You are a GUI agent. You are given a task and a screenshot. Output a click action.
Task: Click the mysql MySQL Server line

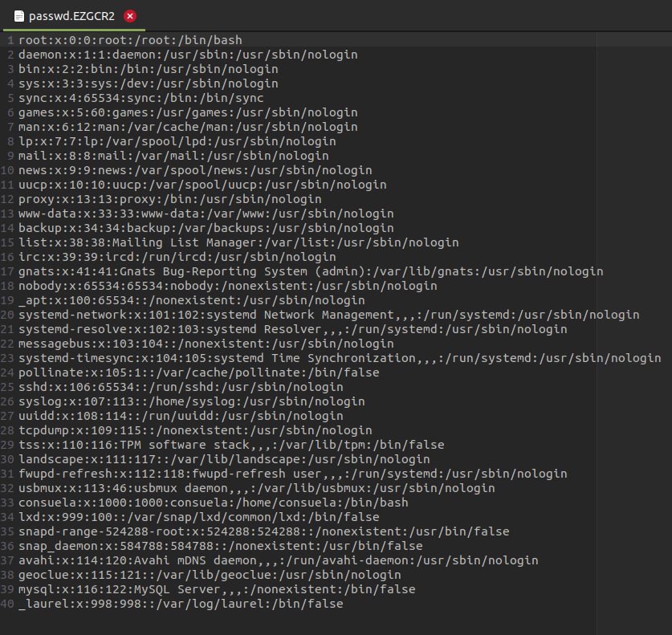217,589
